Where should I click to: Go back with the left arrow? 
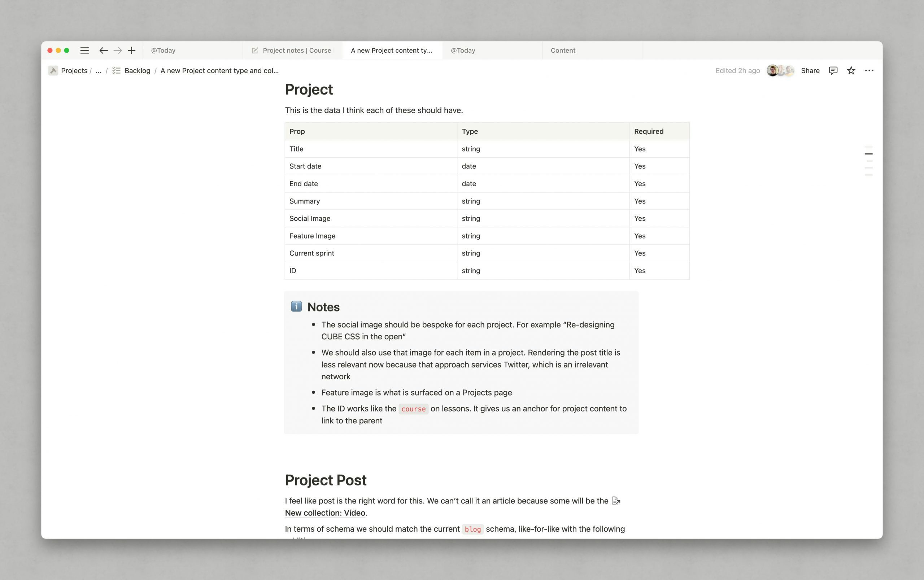coord(103,50)
